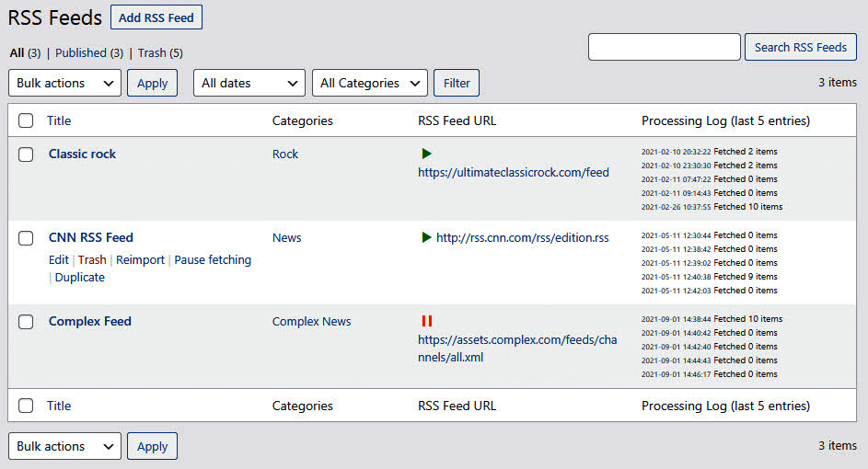
Task: Open the Classic rock feed title
Action: tap(82, 154)
